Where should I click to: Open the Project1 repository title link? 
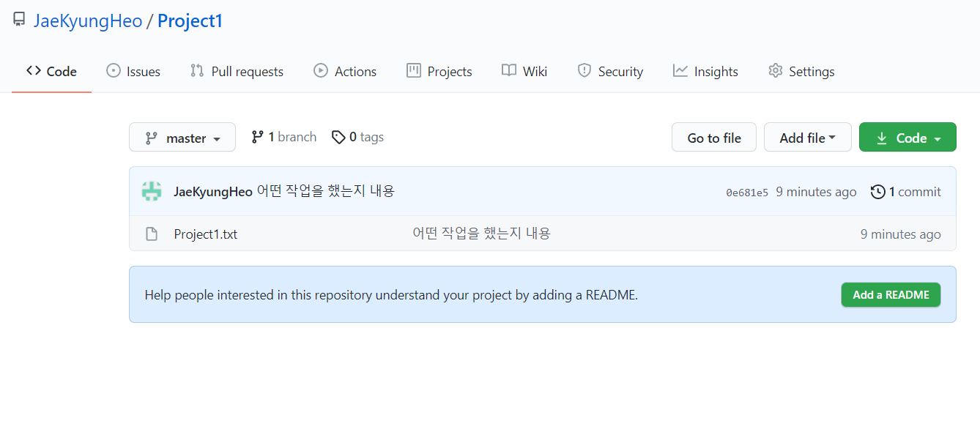[190, 21]
